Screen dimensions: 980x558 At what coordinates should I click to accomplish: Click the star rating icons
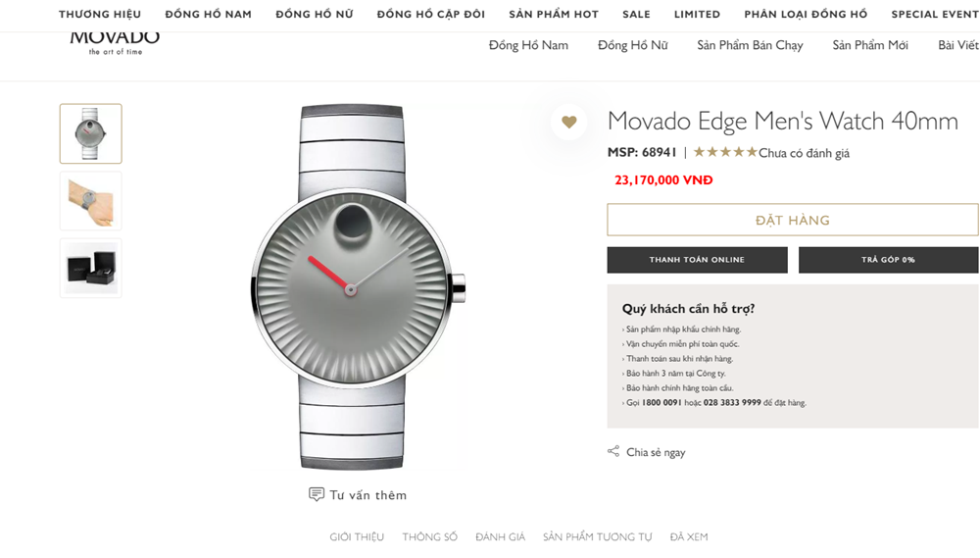(725, 152)
